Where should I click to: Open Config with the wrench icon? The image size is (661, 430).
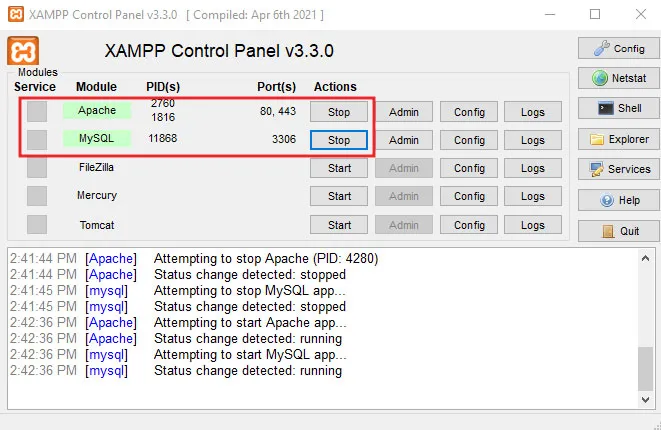pos(618,48)
